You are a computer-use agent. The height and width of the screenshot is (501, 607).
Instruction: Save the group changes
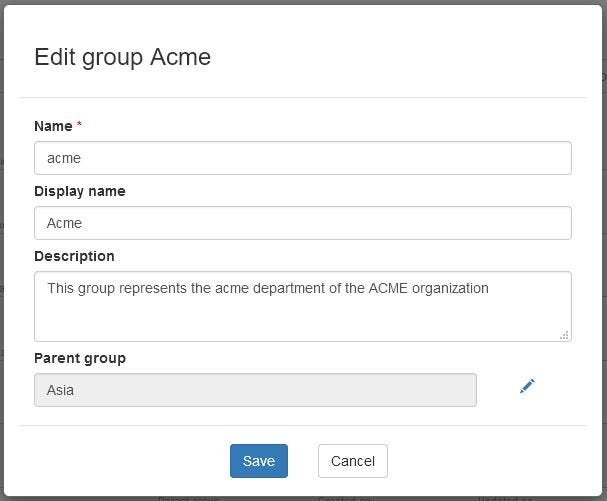[x=258, y=461]
